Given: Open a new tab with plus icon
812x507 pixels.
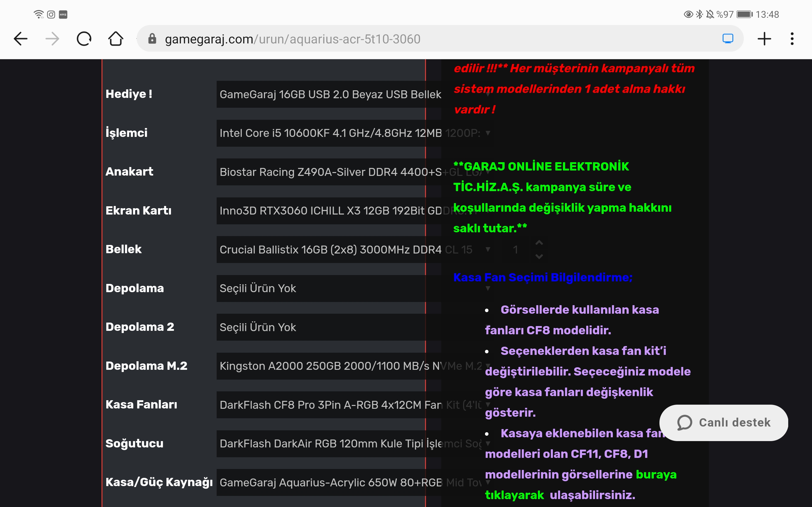Looking at the screenshot, I should coord(764,39).
